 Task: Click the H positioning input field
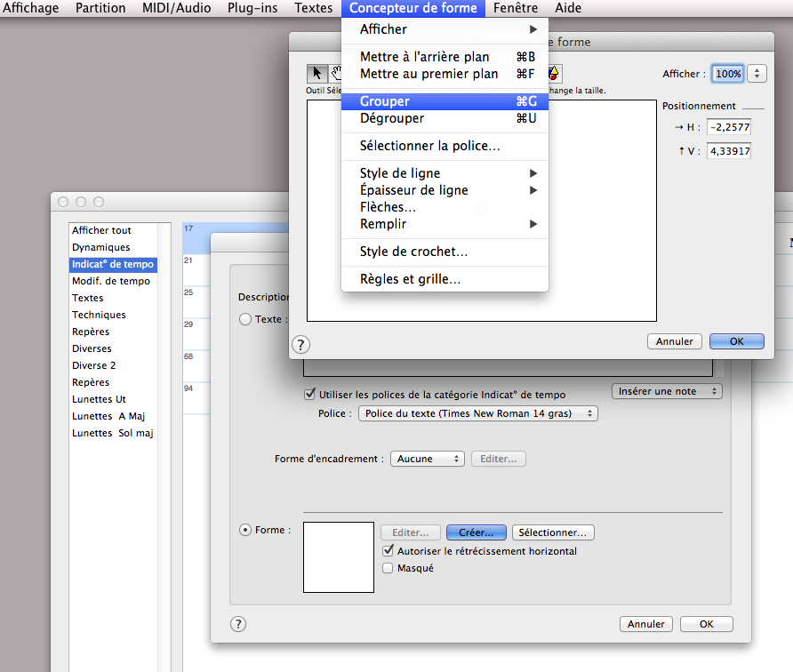[729, 127]
